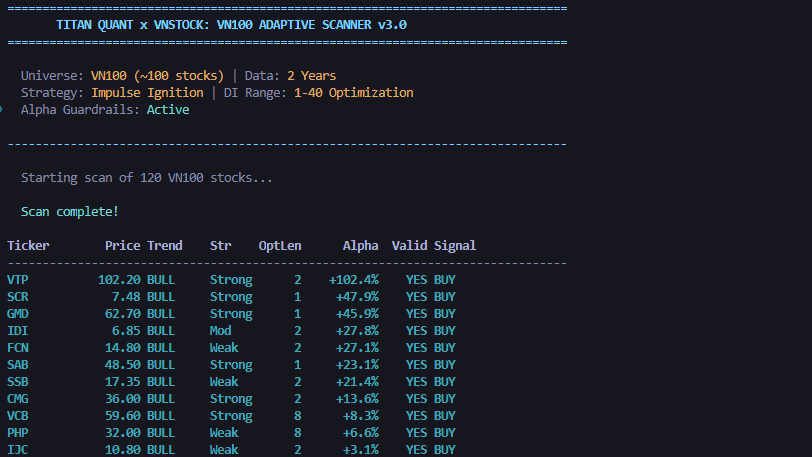Select PHP alpha +6.6%
This screenshot has height=457, width=812.
(x=361, y=433)
